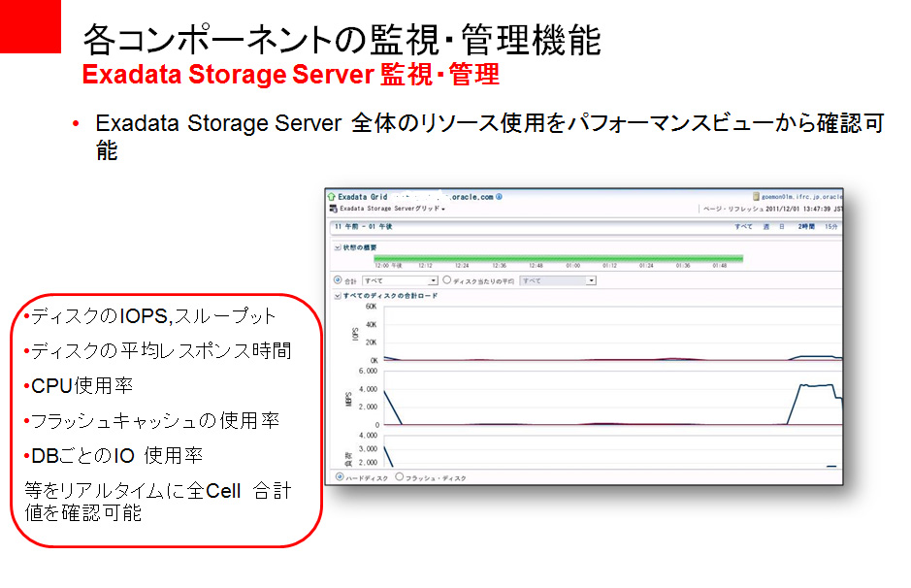This screenshot has height=588, width=911.
Task: Click the ディスクのIOPS,スループット bullet text
Action: pos(152,316)
